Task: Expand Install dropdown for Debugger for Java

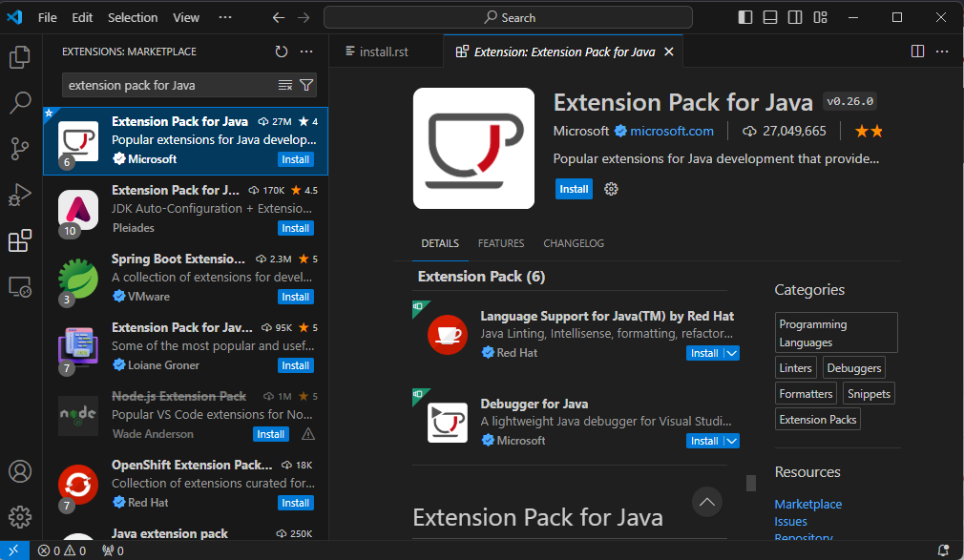Action: 731,441
